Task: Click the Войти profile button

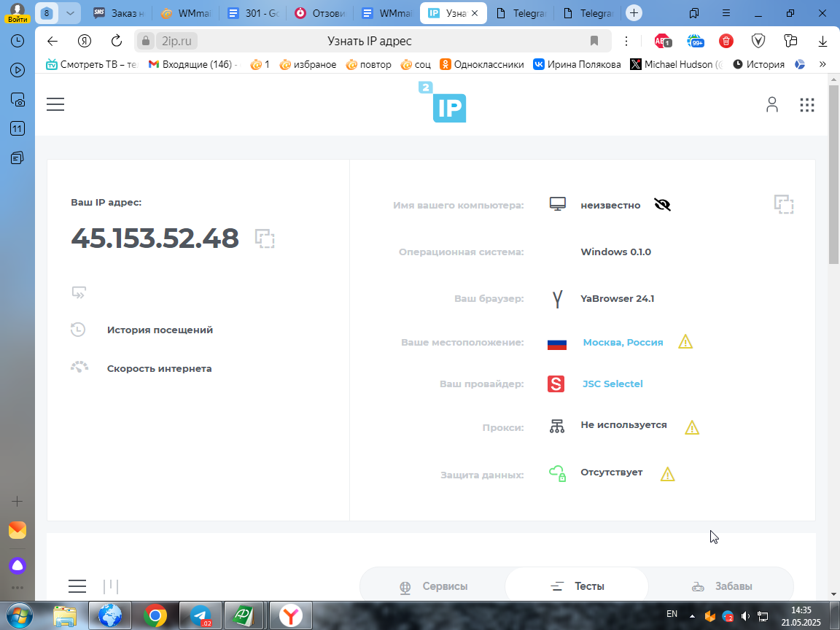Action: coord(17,13)
